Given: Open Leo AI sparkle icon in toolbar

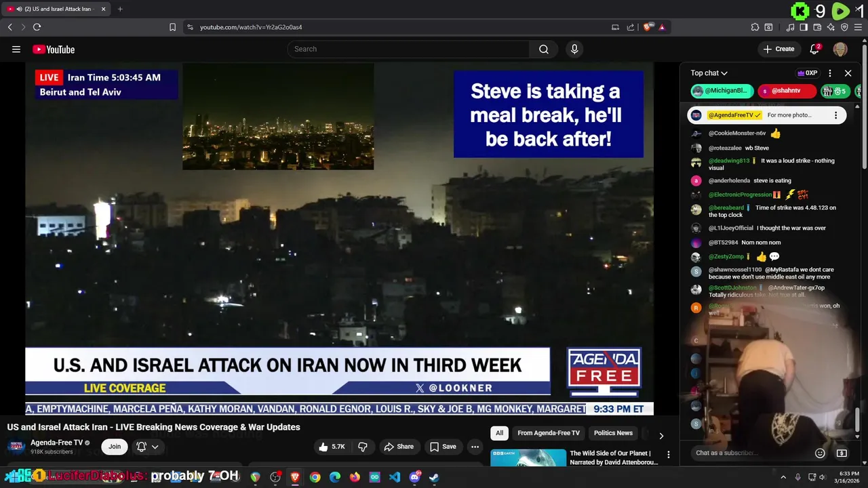Looking at the screenshot, I should pos(831,27).
